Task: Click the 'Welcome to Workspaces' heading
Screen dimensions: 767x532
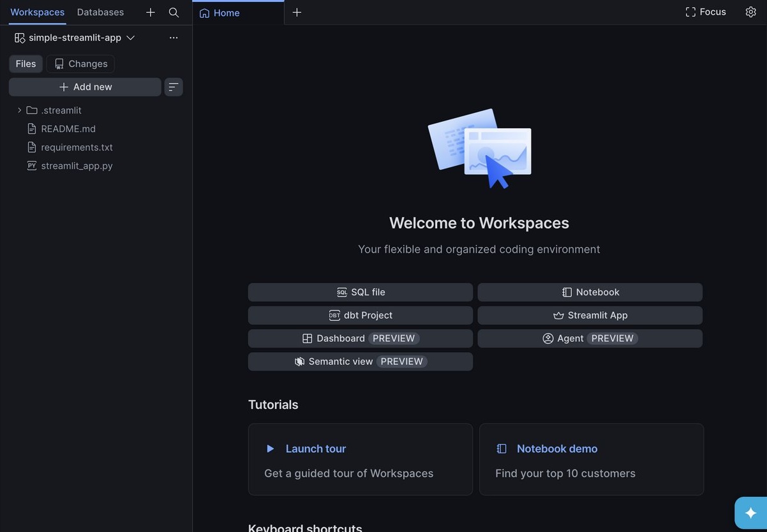Action: pos(479,223)
